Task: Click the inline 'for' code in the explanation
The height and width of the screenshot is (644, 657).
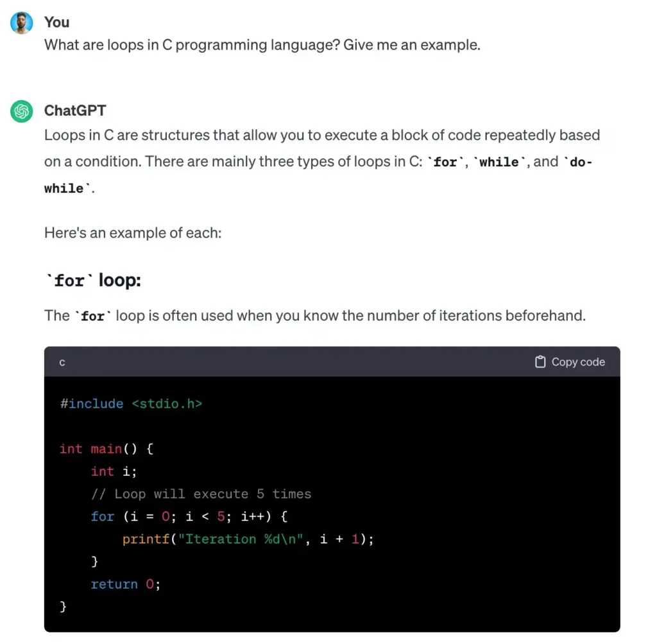Action: (93, 316)
